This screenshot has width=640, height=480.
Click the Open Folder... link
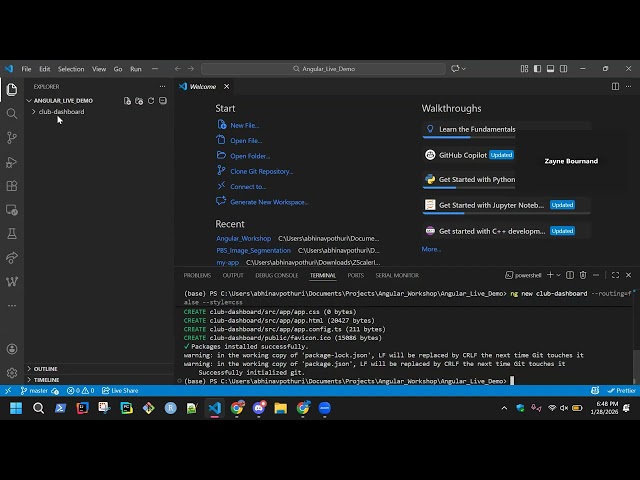(250, 156)
